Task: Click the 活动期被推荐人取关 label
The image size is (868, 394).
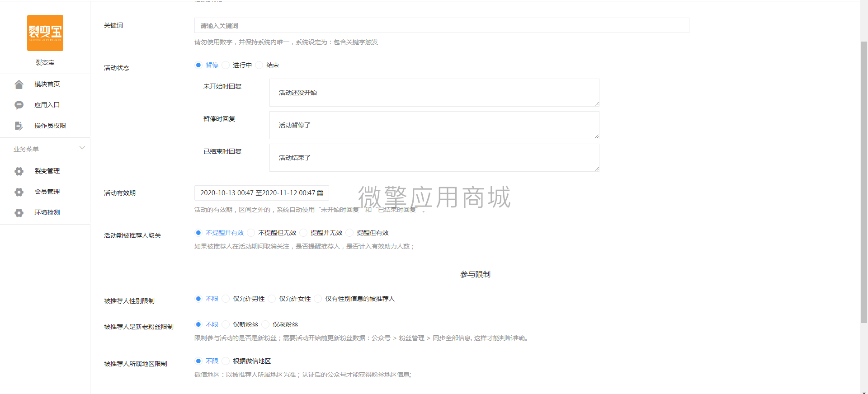Action: tap(132, 235)
